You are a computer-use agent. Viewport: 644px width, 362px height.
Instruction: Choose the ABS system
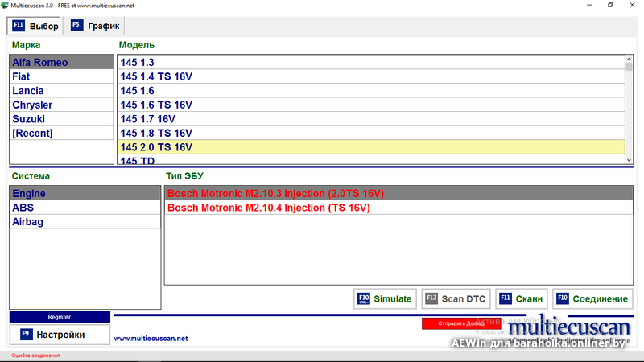coord(85,208)
